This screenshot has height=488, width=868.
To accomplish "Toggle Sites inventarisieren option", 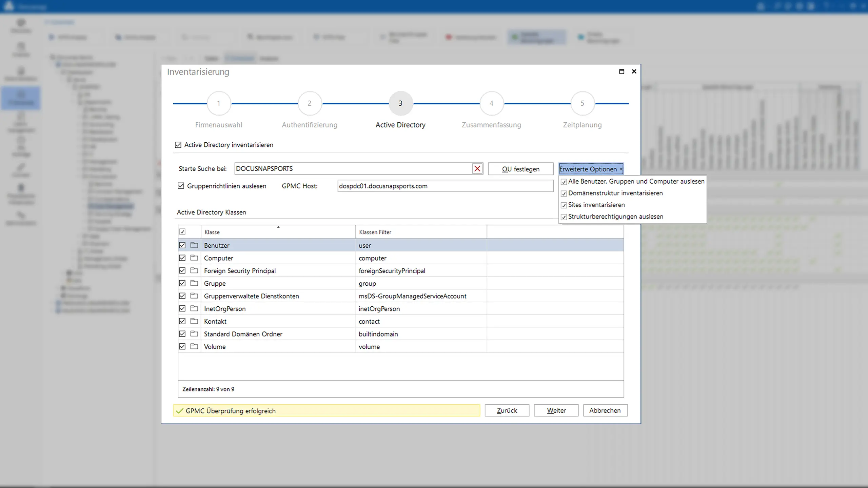I will pyautogui.click(x=564, y=205).
